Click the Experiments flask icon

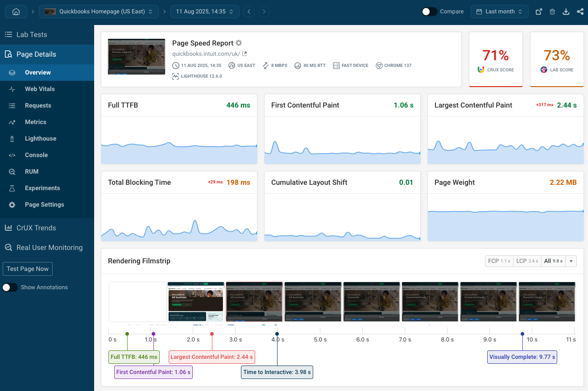pos(12,188)
